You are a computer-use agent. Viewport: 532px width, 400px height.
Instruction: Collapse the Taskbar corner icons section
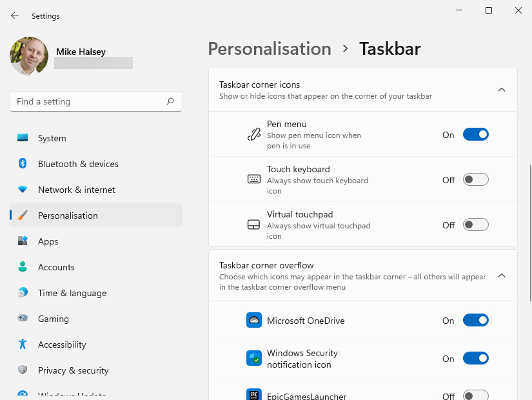(x=502, y=90)
